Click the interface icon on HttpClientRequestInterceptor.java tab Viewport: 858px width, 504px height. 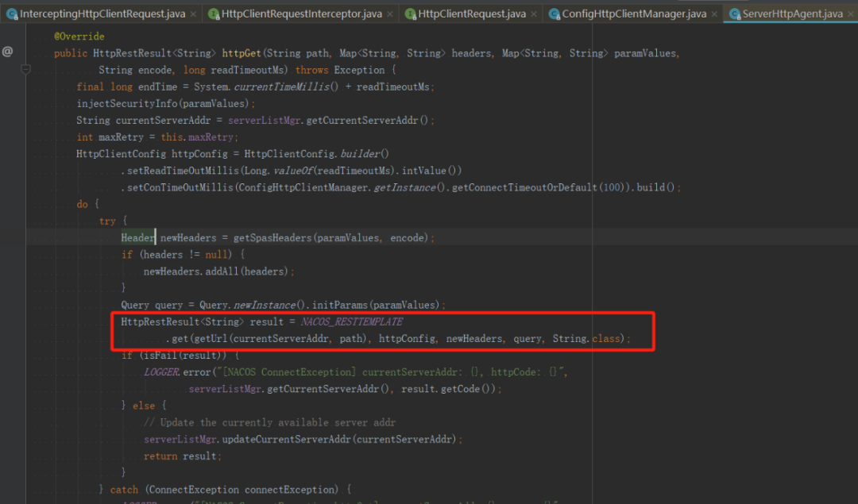click(x=214, y=14)
